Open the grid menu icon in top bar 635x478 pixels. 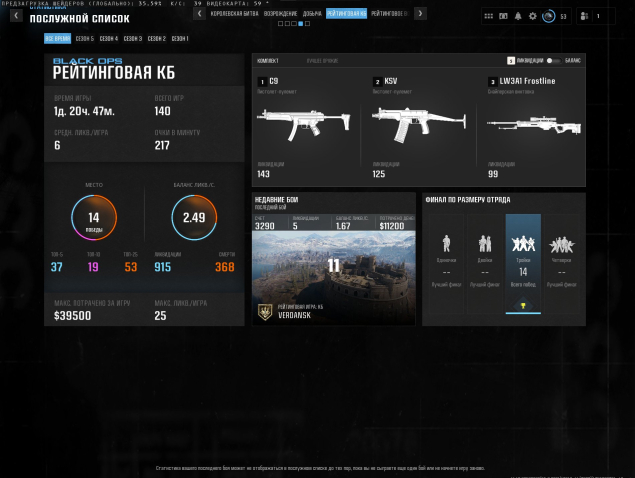[489, 16]
